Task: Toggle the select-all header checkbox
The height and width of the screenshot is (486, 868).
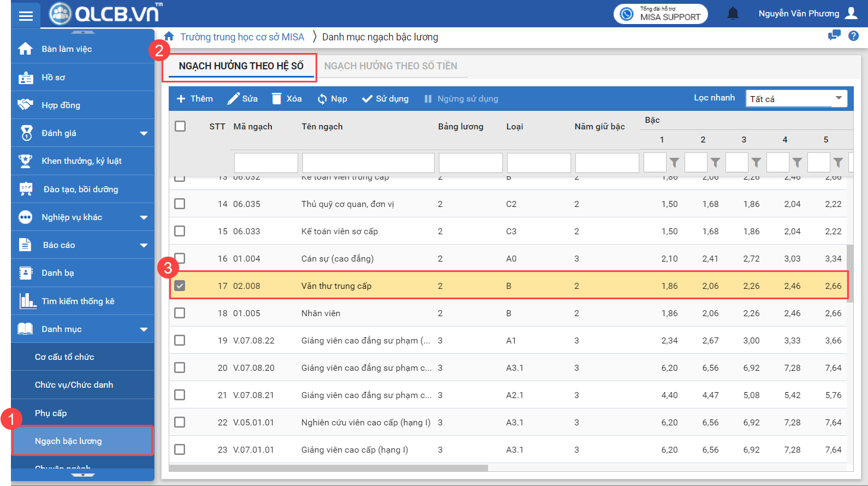Action: pos(180,126)
